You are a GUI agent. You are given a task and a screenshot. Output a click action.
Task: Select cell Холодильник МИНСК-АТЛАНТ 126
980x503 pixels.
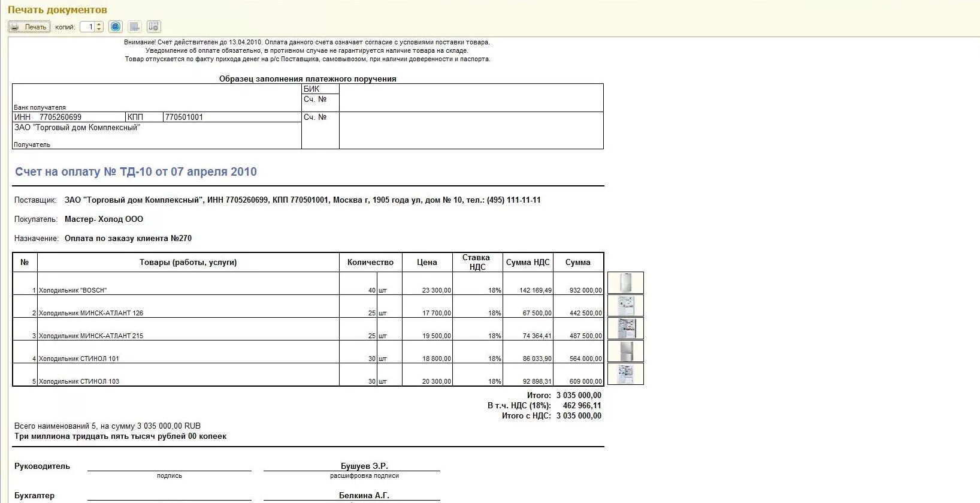pos(188,306)
